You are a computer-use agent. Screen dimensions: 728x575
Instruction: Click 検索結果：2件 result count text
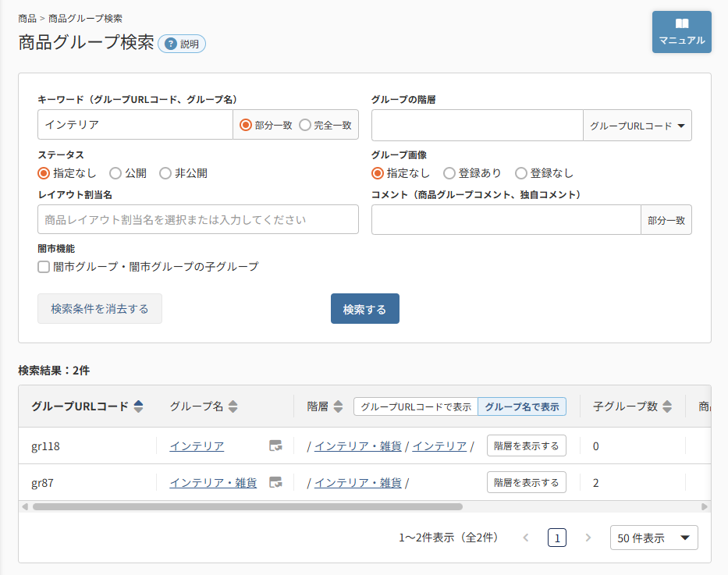pyautogui.click(x=54, y=371)
